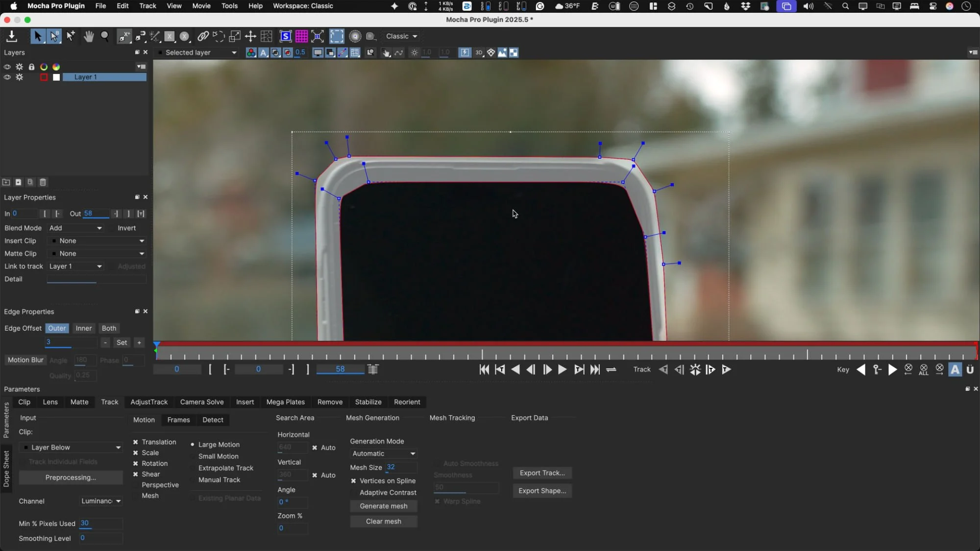This screenshot has width=980, height=551.
Task: Delete layer with the trash icon
Action: [x=43, y=182]
